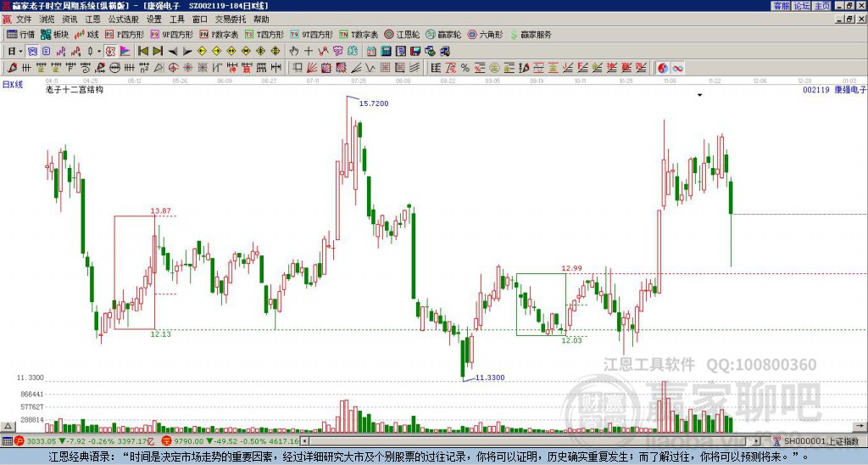Screen dimensions: 868x465
Task: Open the 赢家轮 tool
Action: click(444, 34)
